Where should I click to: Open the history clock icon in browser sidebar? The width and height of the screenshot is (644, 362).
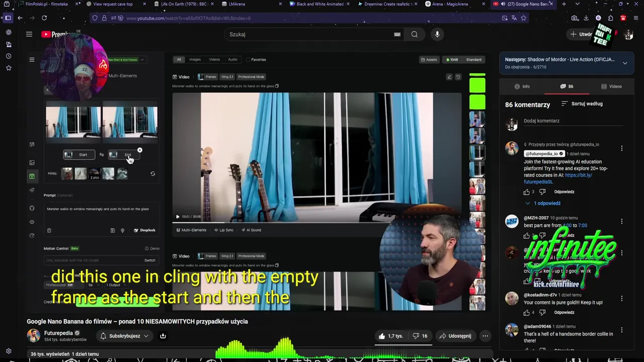pyautogui.click(x=9, y=56)
